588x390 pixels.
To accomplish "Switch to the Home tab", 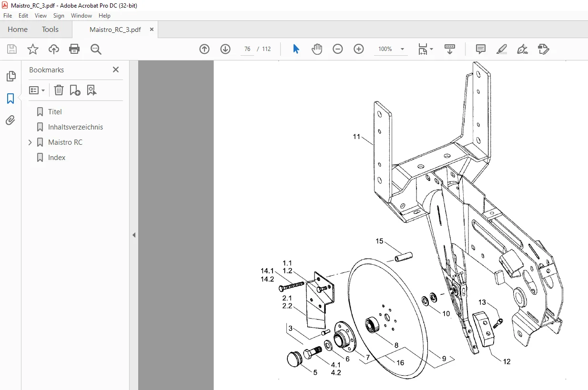I will 18,30.
